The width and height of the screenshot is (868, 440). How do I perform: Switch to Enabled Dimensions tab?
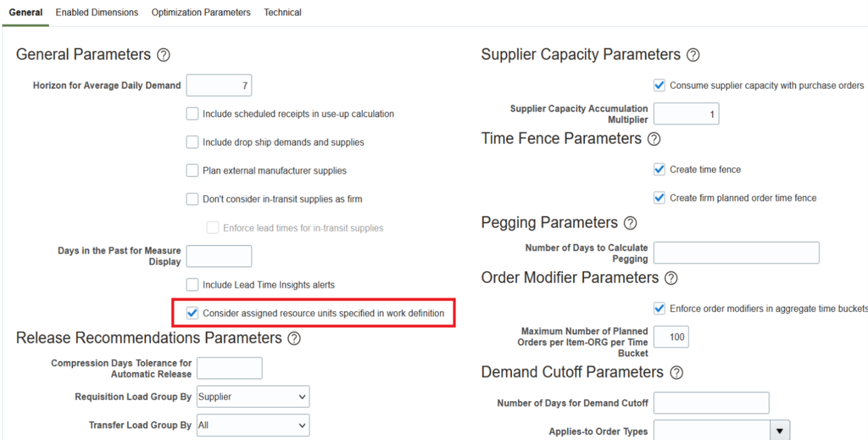[97, 12]
